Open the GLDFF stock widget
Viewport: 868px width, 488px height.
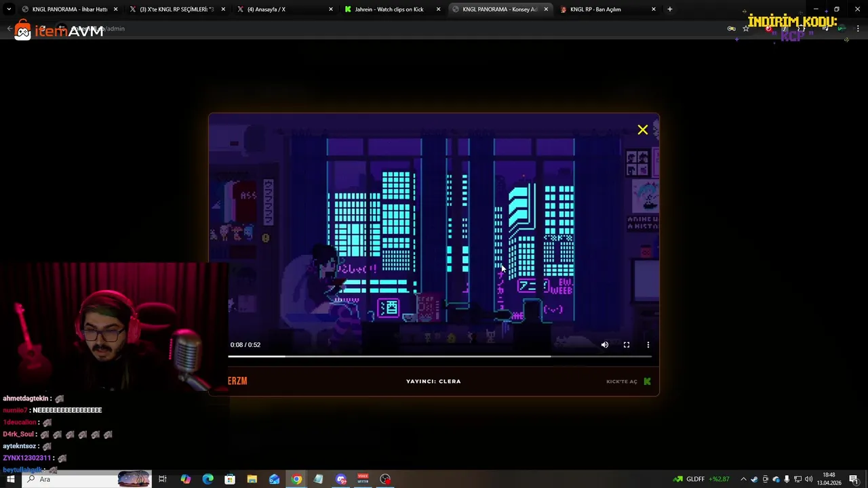701,479
